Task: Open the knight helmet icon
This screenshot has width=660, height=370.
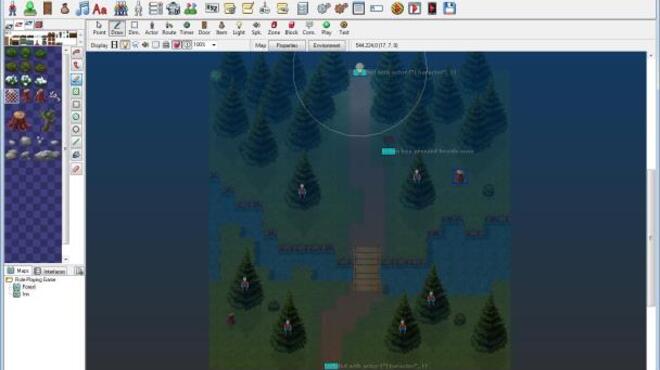Action: pyautogui.click(x=173, y=8)
